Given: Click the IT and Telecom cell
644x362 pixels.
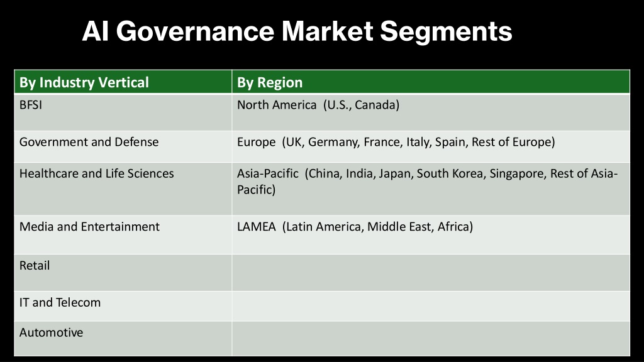Looking at the screenshot, I should coord(123,306).
